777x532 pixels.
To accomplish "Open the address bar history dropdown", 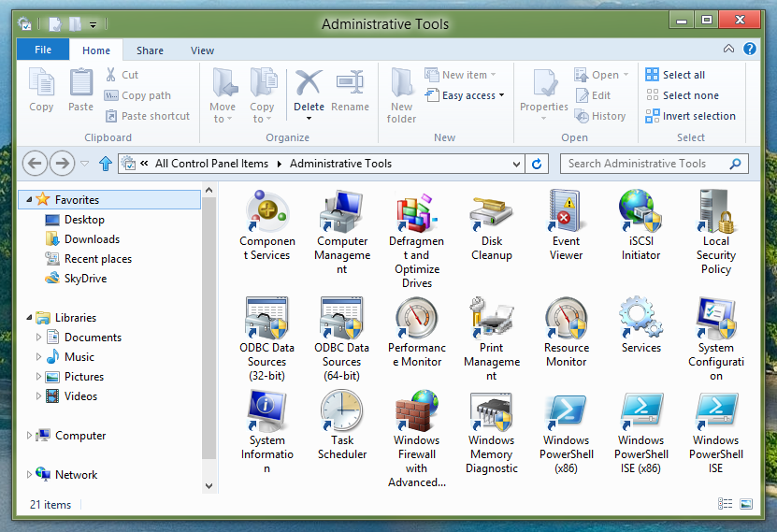I will pos(516,164).
